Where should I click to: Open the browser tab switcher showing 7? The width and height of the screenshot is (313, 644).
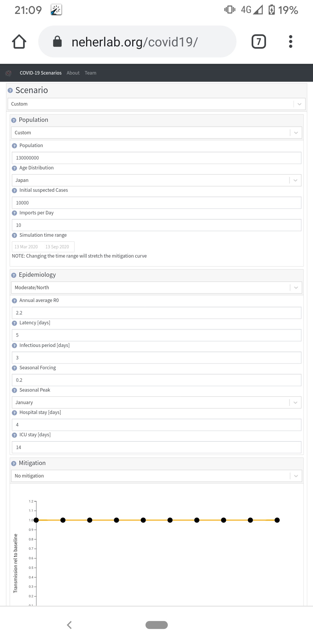(x=259, y=42)
